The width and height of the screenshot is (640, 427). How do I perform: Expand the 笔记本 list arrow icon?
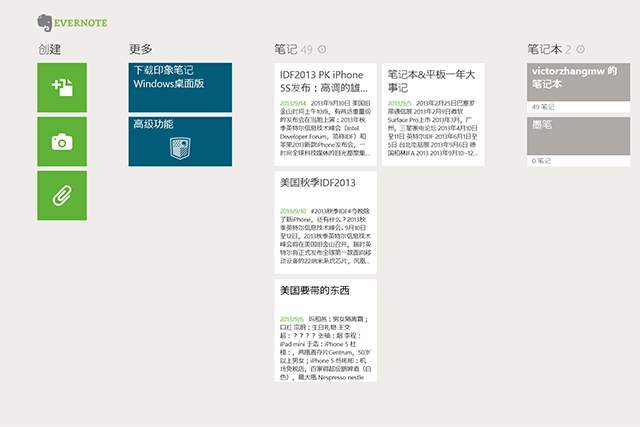point(580,49)
